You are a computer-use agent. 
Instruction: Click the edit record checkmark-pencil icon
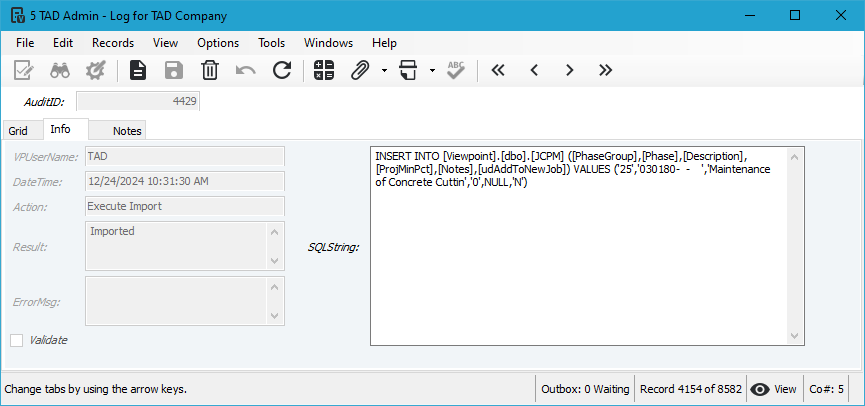click(x=24, y=70)
